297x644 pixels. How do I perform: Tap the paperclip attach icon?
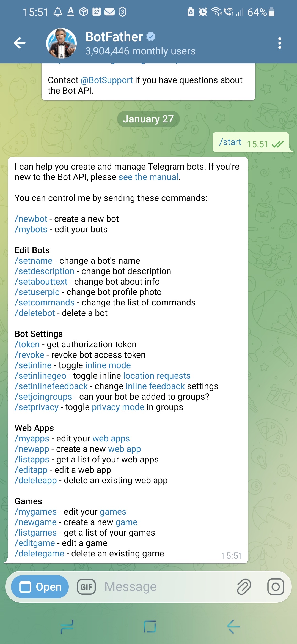click(244, 587)
